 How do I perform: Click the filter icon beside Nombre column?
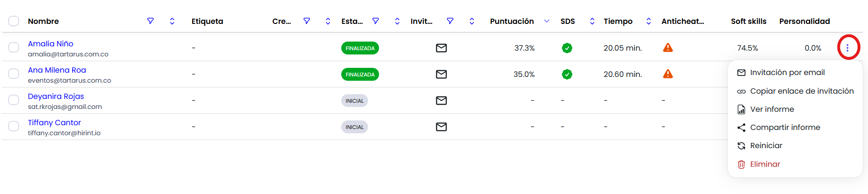(150, 21)
